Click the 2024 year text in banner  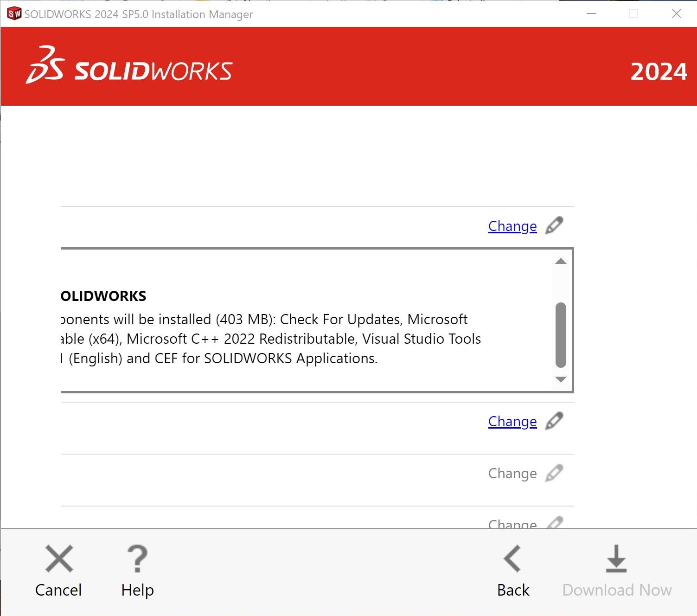659,71
